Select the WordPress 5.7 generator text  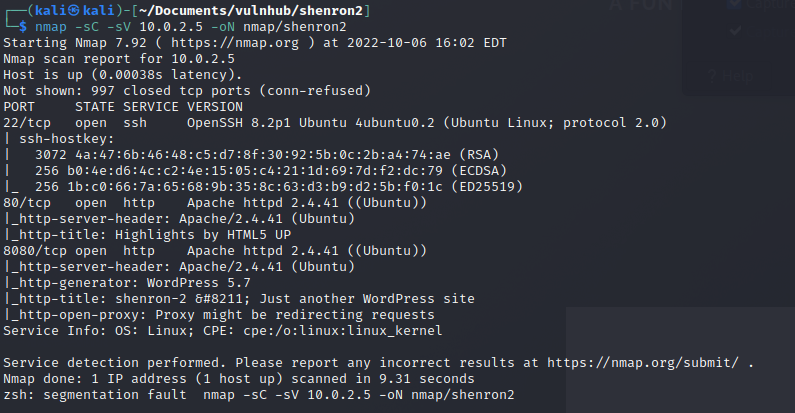[198, 283]
